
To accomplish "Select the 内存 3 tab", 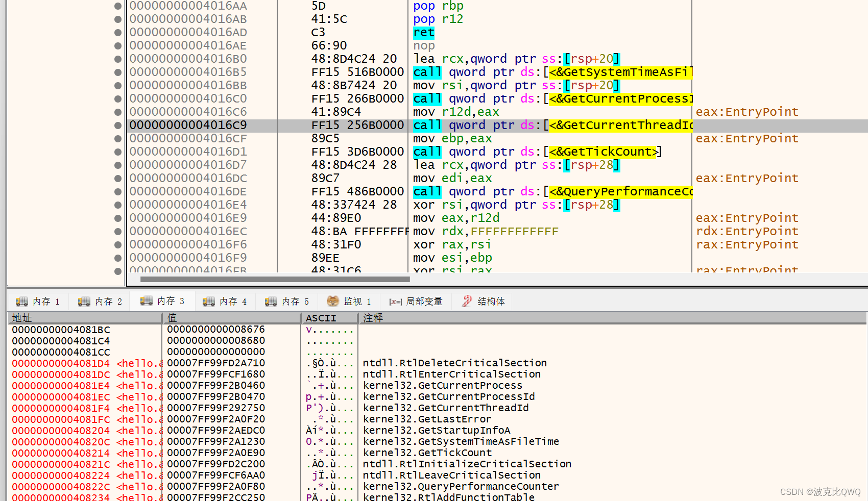I will [x=162, y=301].
